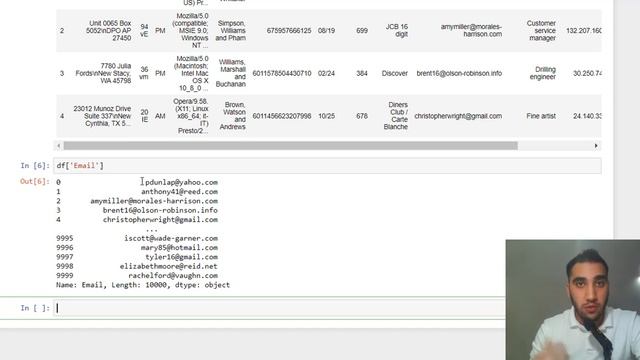640x360 pixels.
Task: Click the left scroll arrow of dataframe scrollbar
Action: tap(58, 146)
